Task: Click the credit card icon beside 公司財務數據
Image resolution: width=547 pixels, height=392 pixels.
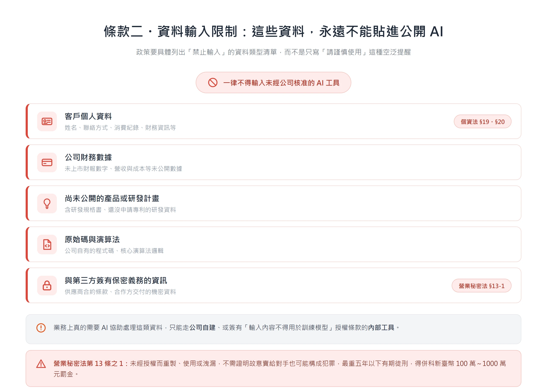Action: (x=47, y=162)
